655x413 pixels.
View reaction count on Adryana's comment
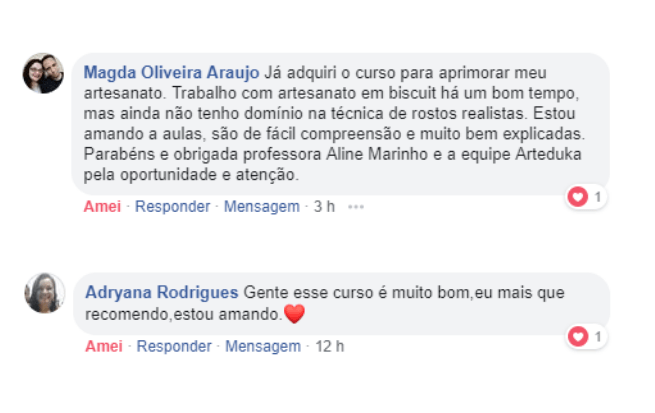click(x=597, y=337)
